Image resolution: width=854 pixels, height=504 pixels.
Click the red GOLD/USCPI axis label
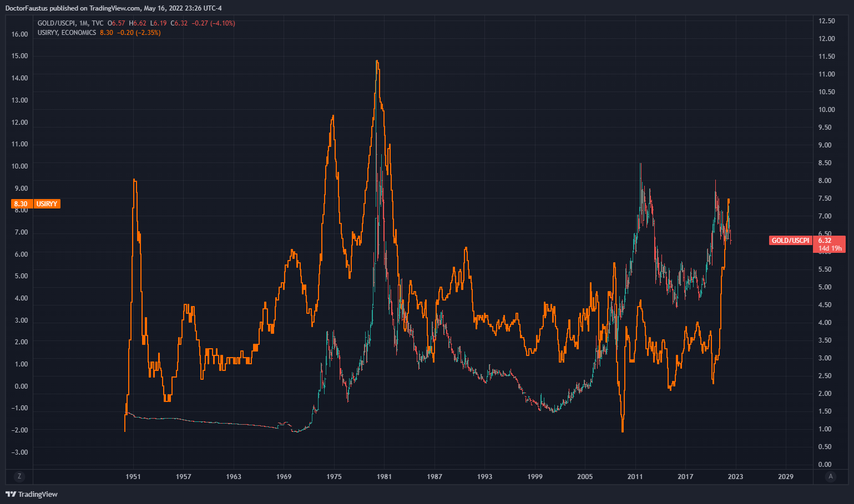click(x=791, y=241)
